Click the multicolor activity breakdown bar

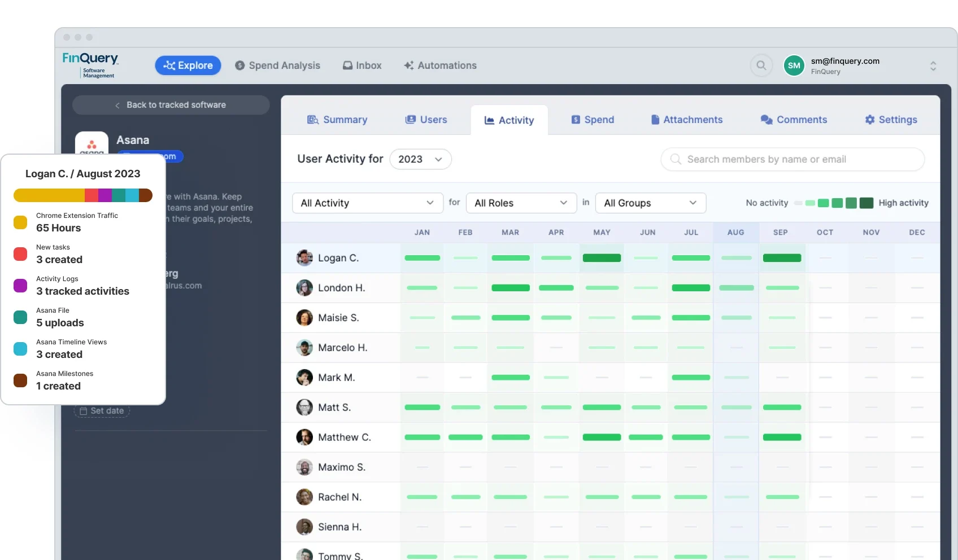click(x=83, y=195)
